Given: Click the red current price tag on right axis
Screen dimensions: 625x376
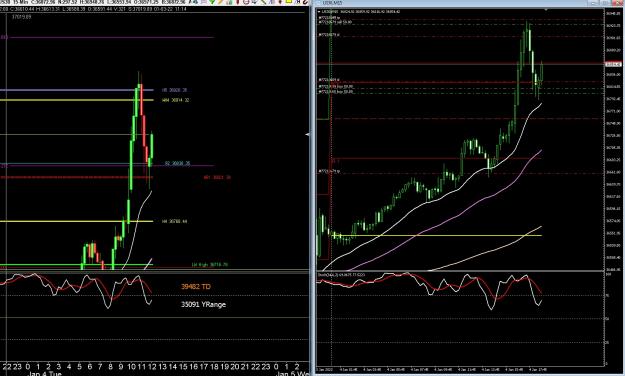Looking at the screenshot, I should tap(613, 64).
